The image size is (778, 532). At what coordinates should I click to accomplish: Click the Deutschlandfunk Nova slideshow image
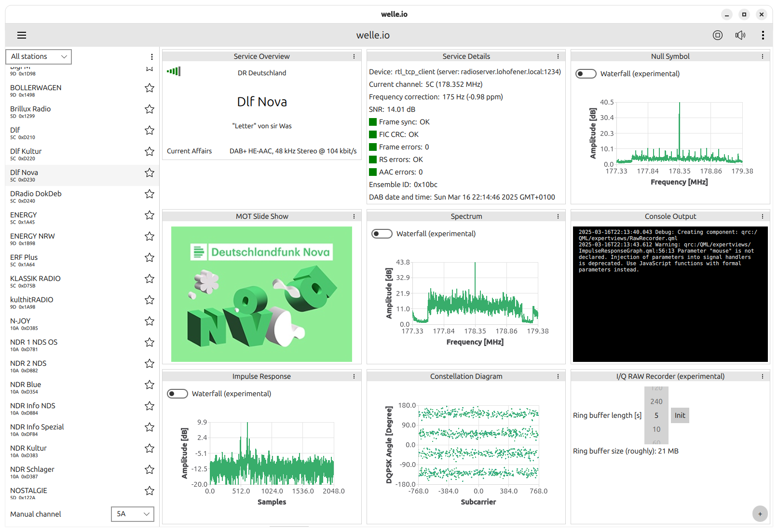pos(261,294)
